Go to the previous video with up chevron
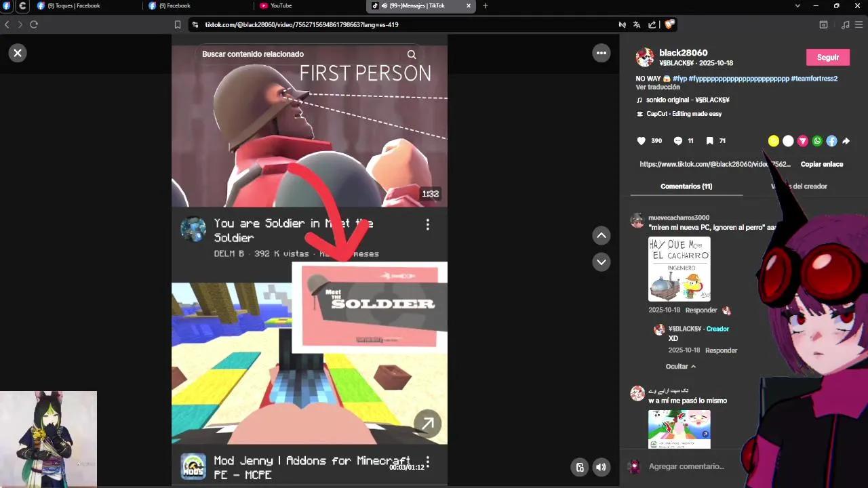Viewport: 868px width, 488px height. [x=601, y=235]
